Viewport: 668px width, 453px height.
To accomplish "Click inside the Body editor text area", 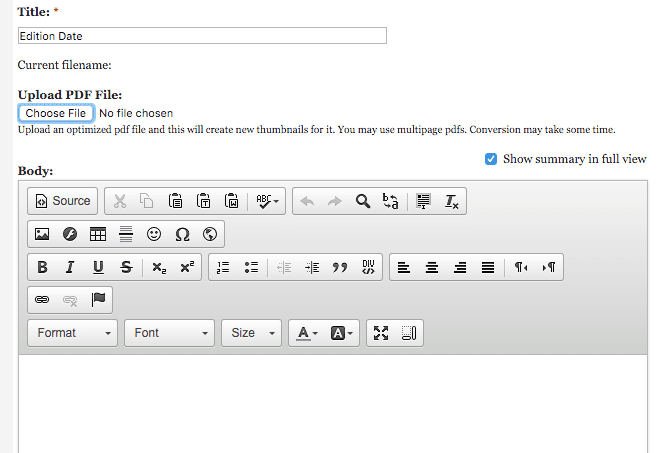I will coord(333,404).
